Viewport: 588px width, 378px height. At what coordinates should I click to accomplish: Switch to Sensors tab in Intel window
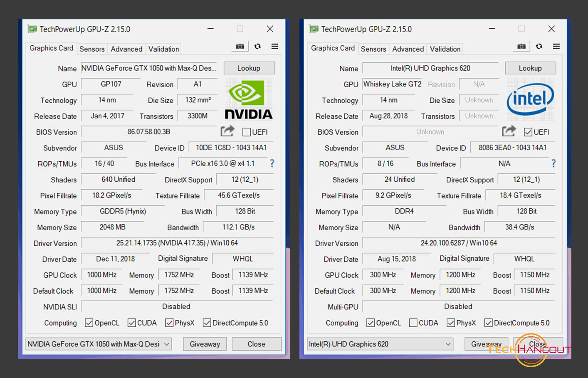[x=373, y=49]
